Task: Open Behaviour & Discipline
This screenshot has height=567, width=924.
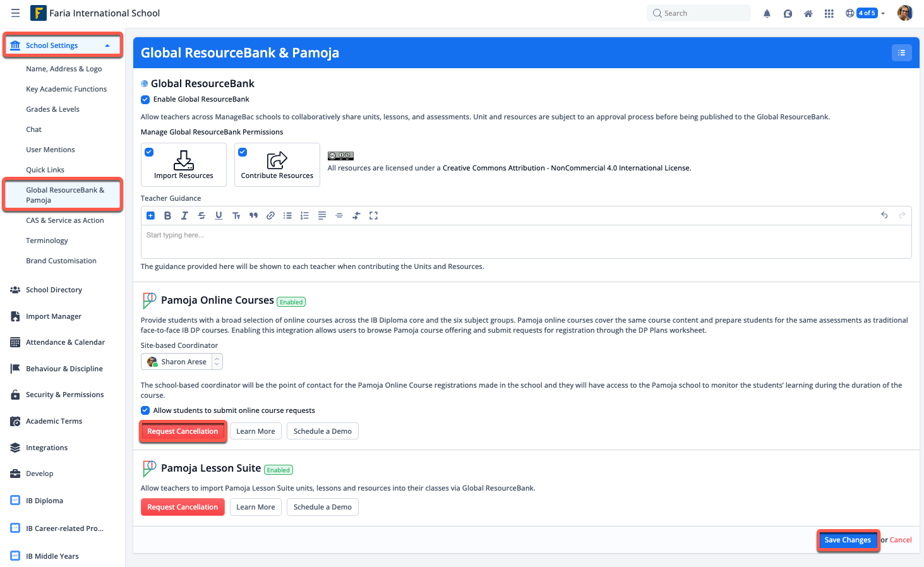Action: [x=64, y=369]
